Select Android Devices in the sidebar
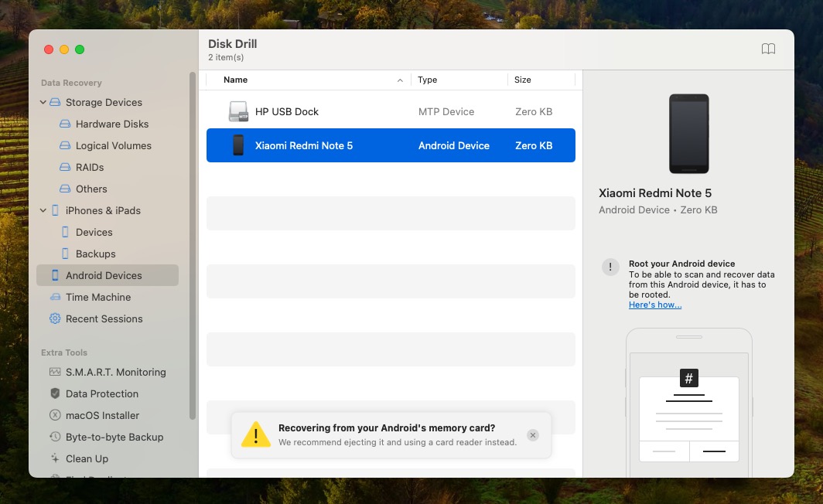This screenshot has width=823, height=504. click(x=104, y=275)
